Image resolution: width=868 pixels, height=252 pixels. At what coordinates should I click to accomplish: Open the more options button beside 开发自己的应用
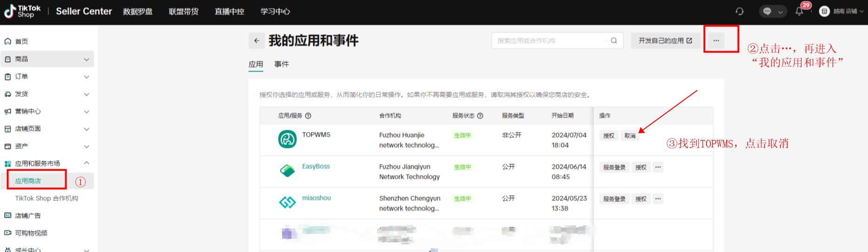point(716,41)
